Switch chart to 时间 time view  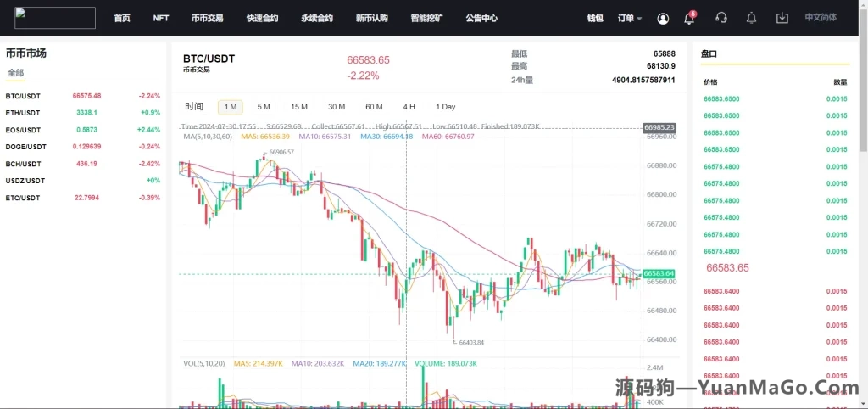[x=194, y=106]
